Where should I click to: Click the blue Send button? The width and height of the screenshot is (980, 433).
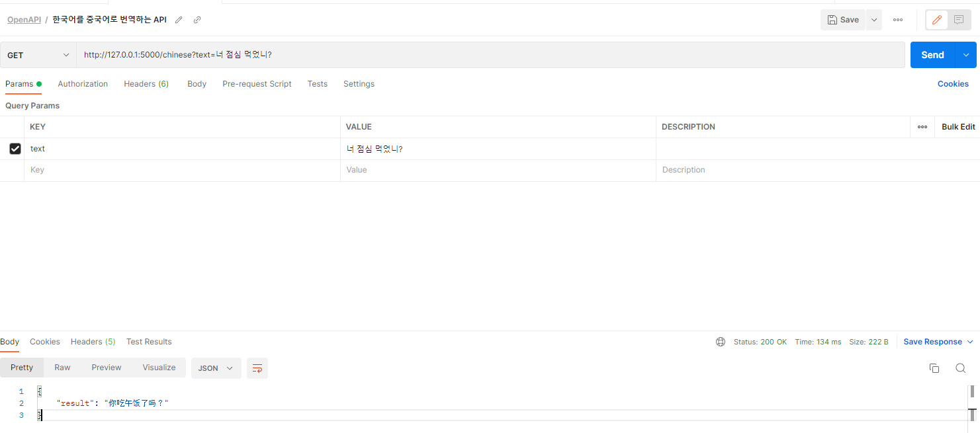933,55
